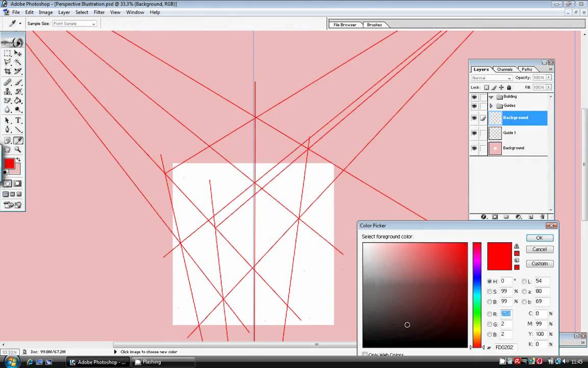Viewport: 588px width, 368px height.
Task: Select the Path Selection arrow tool
Action: (7, 121)
